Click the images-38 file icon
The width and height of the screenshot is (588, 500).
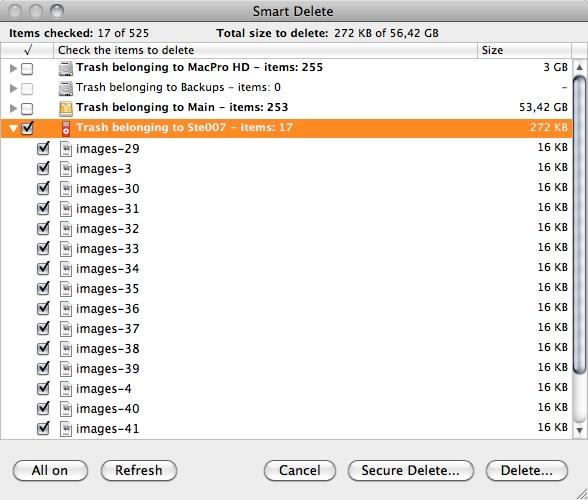(x=66, y=349)
